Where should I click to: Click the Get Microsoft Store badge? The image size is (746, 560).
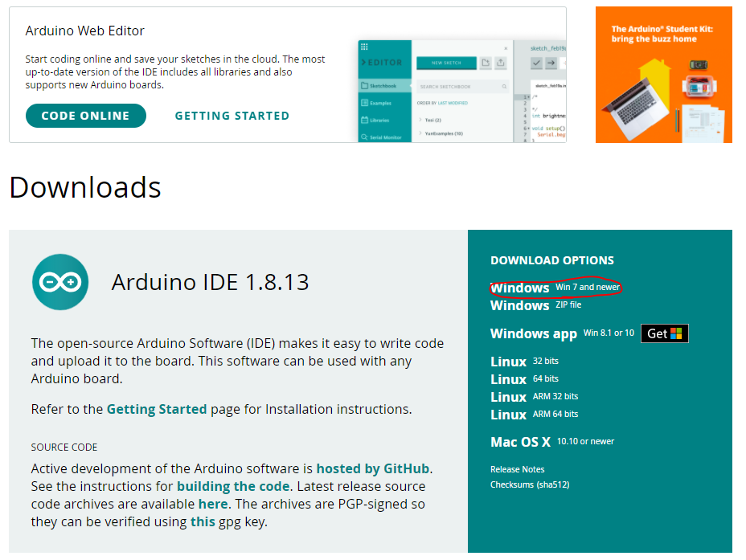coord(664,333)
